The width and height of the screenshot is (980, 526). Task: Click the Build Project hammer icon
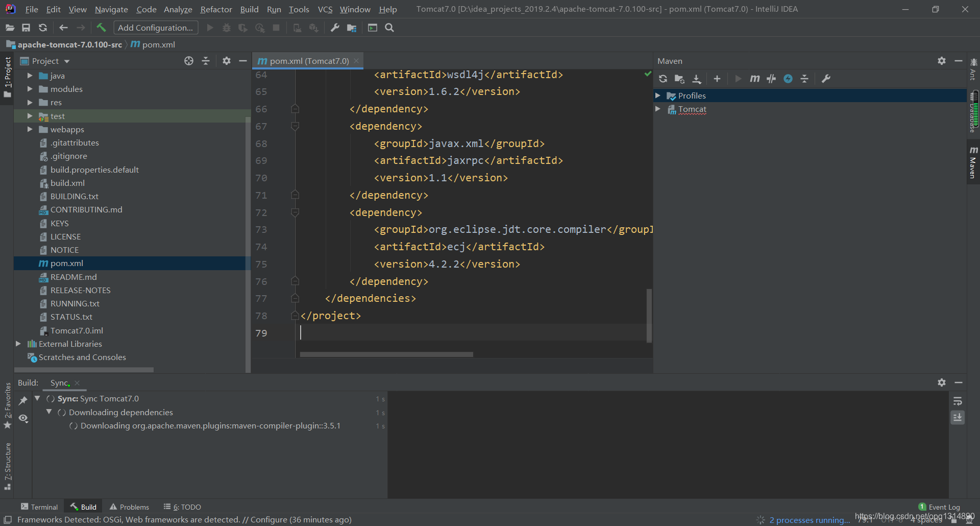click(101, 28)
